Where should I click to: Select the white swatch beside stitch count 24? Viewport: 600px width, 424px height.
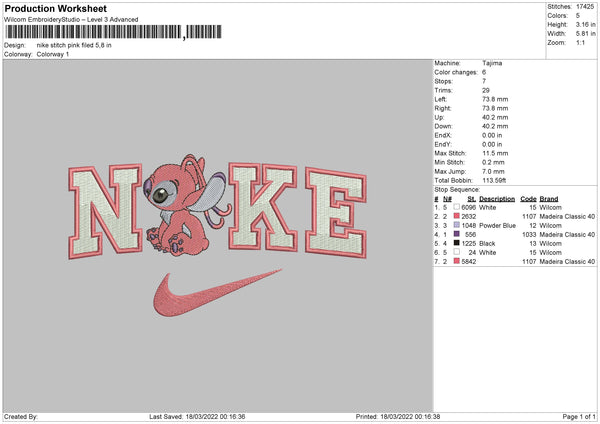(457, 252)
